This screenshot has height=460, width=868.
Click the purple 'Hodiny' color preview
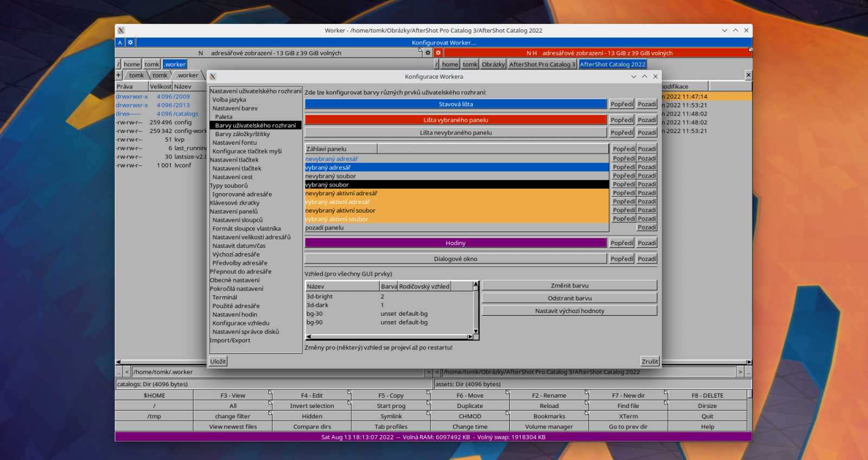[x=456, y=243]
